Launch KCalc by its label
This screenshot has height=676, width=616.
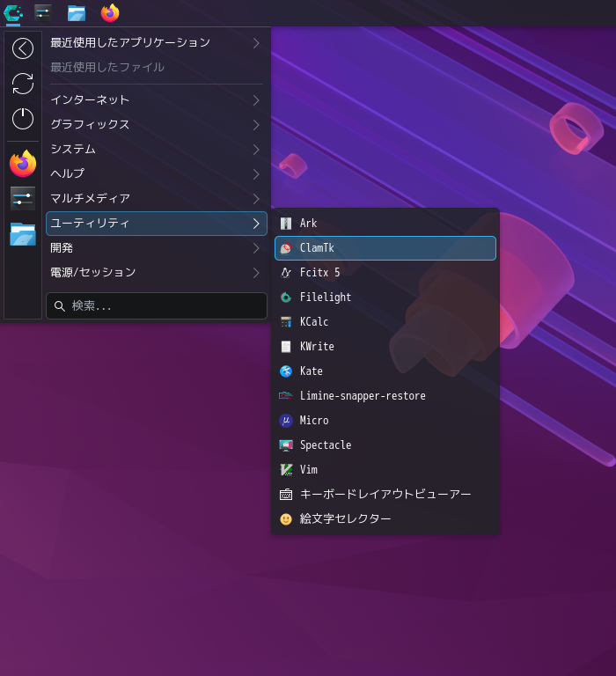[x=314, y=321]
